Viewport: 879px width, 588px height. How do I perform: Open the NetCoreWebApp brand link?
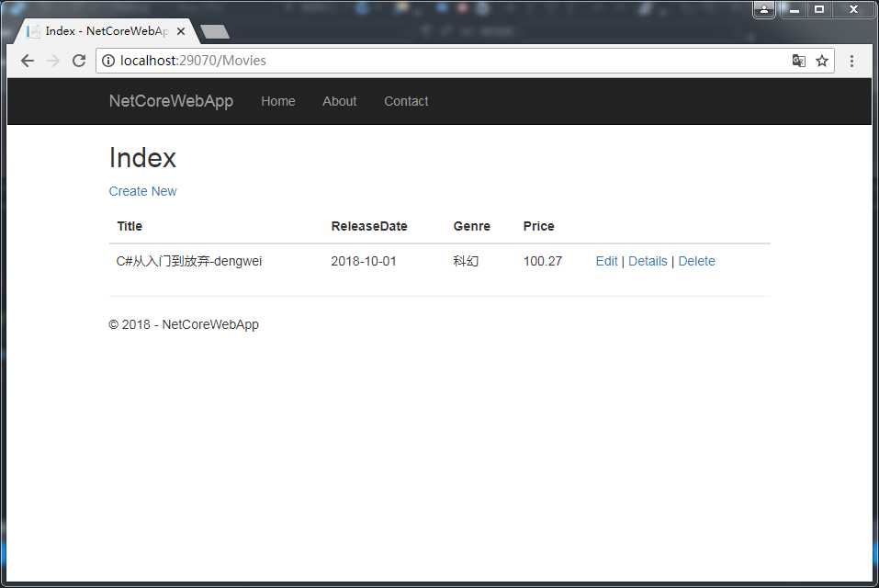pos(171,101)
